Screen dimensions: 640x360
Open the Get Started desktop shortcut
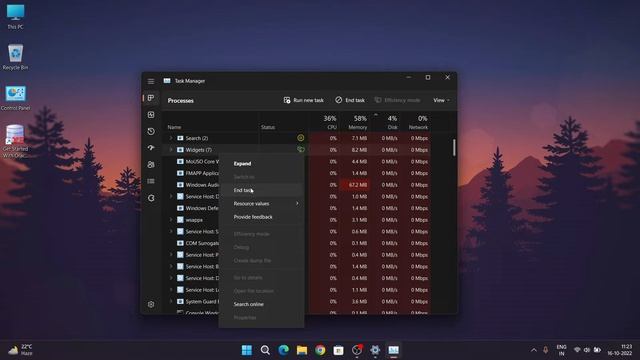pos(16,141)
